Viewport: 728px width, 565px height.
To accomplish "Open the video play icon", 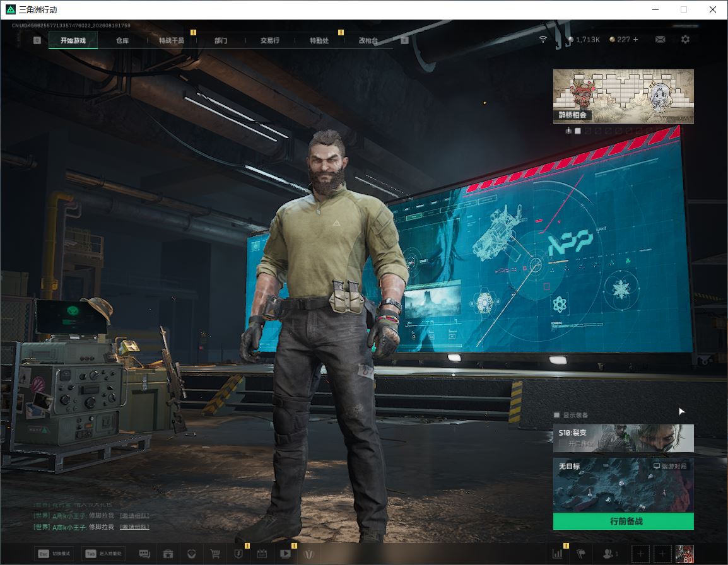I will [x=286, y=554].
